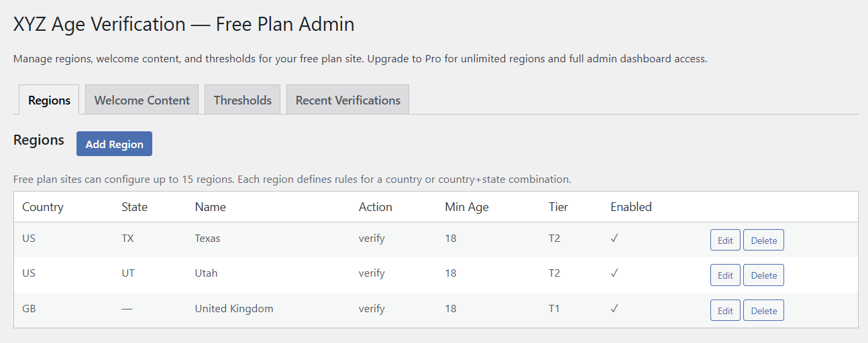Click the United Kingdom enabled checkmark
The image size is (868, 343).
click(x=614, y=309)
